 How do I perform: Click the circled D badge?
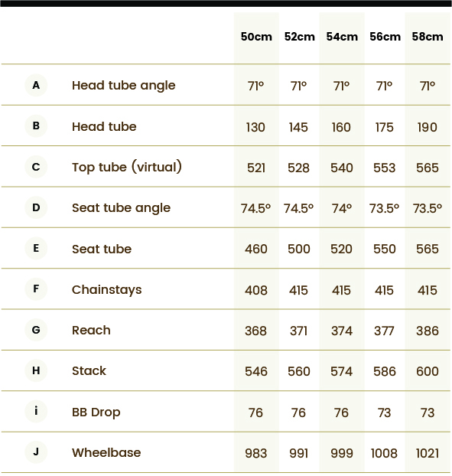pos(36,207)
